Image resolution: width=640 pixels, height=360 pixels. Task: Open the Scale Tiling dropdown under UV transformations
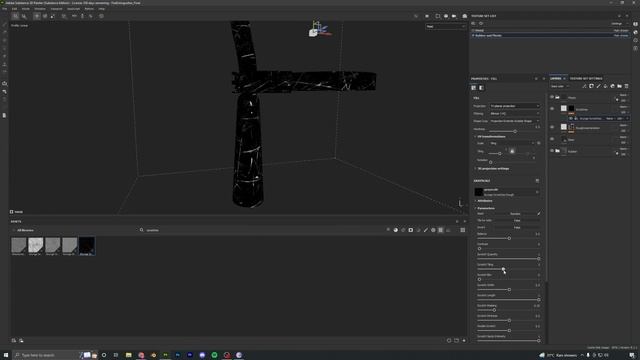click(512, 143)
